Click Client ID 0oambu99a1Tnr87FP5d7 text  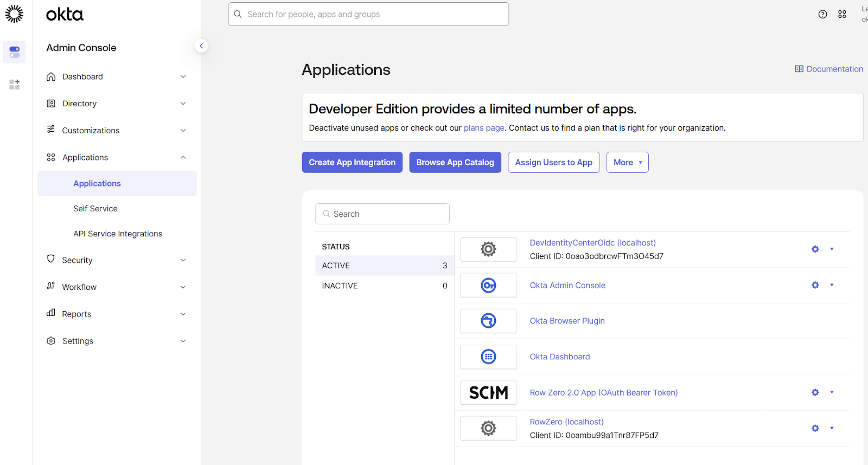(595, 435)
